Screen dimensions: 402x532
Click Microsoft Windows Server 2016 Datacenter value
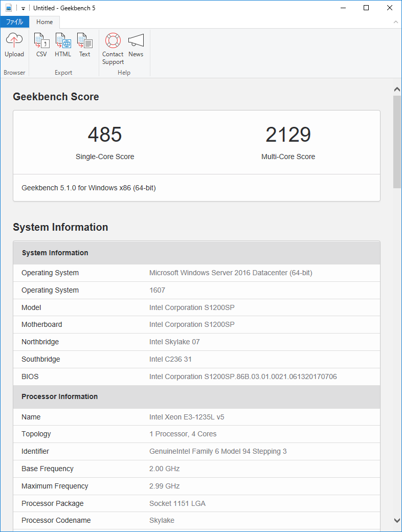[x=231, y=273]
